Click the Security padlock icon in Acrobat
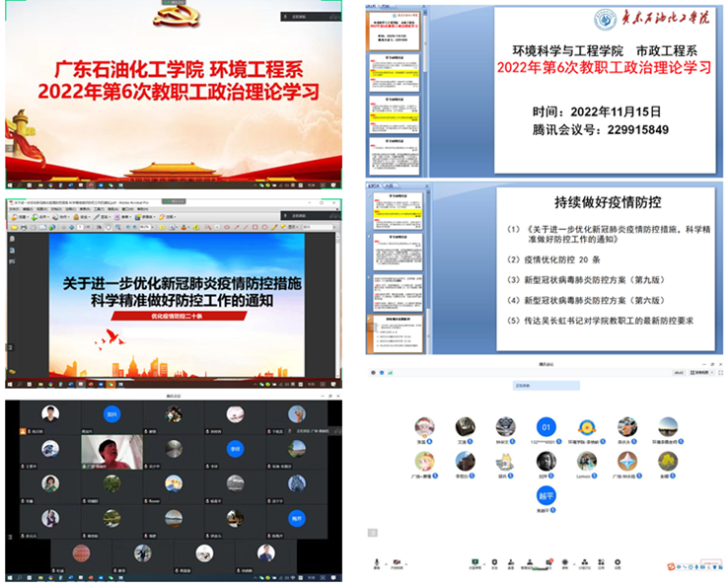The image size is (728, 588). (x=76, y=217)
